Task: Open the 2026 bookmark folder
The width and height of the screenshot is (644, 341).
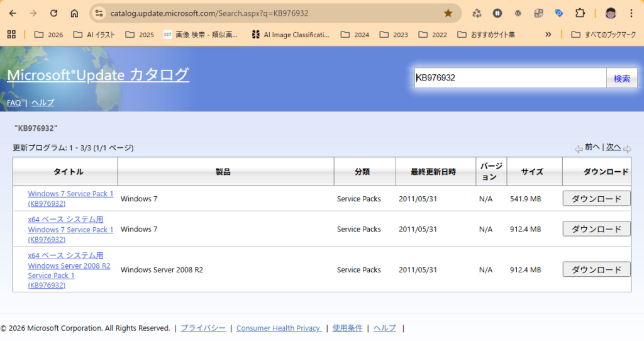Action: pyautogui.click(x=48, y=35)
